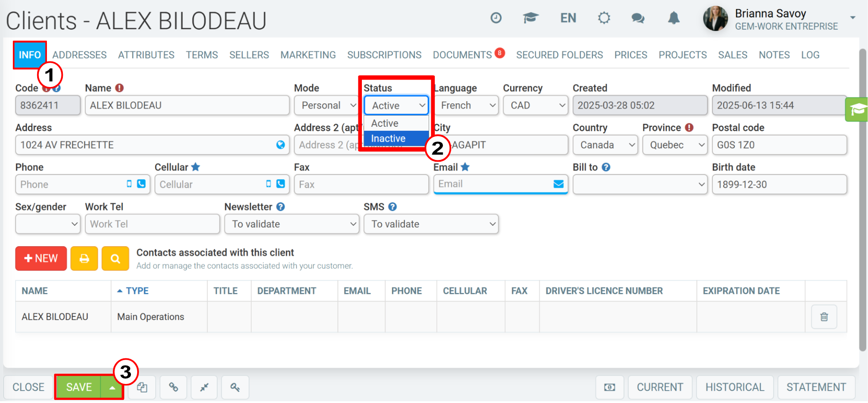
Task: Click the graduation cap training icon in header
Action: pos(530,18)
